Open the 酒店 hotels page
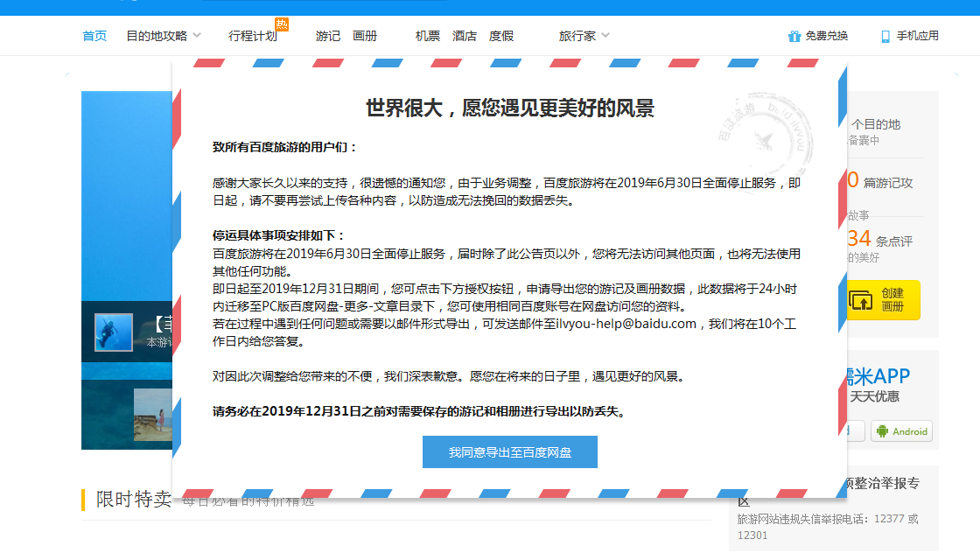 [465, 36]
